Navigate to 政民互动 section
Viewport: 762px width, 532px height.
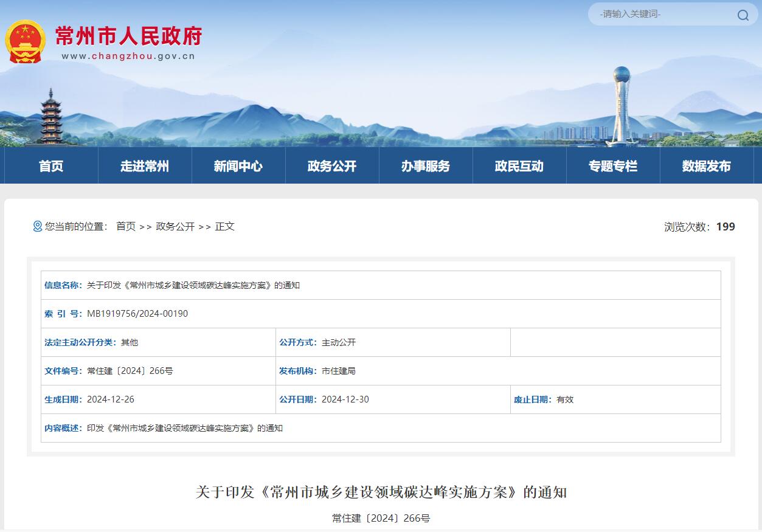click(x=519, y=166)
